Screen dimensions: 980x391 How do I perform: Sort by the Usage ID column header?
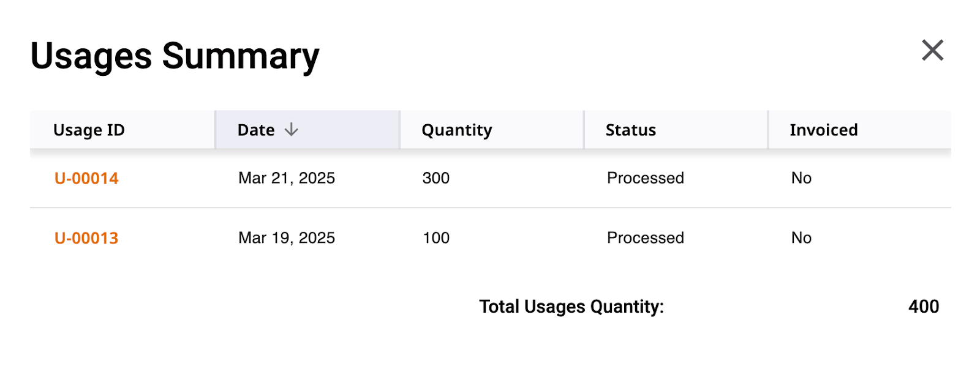[123, 130]
